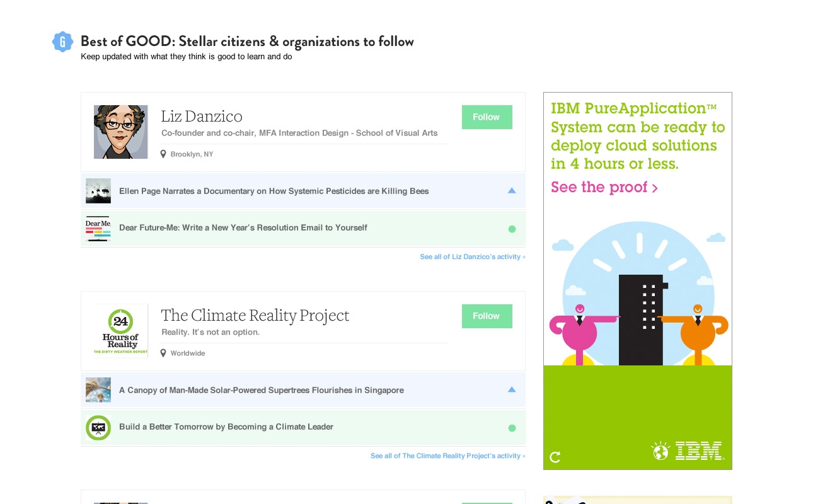The height and width of the screenshot is (504, 813).
Task: Open Liz Danzico profile name
Action: click(x=202, y=117)
